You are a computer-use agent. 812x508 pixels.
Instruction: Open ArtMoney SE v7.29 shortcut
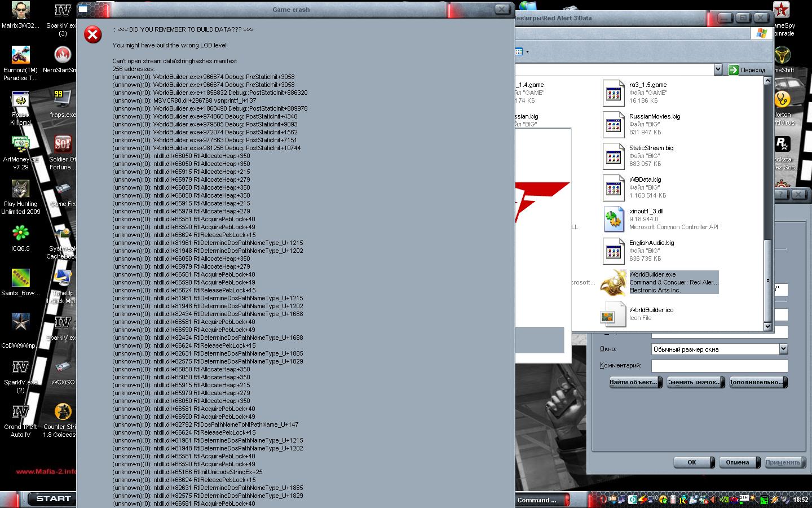[x=20, y=152]
